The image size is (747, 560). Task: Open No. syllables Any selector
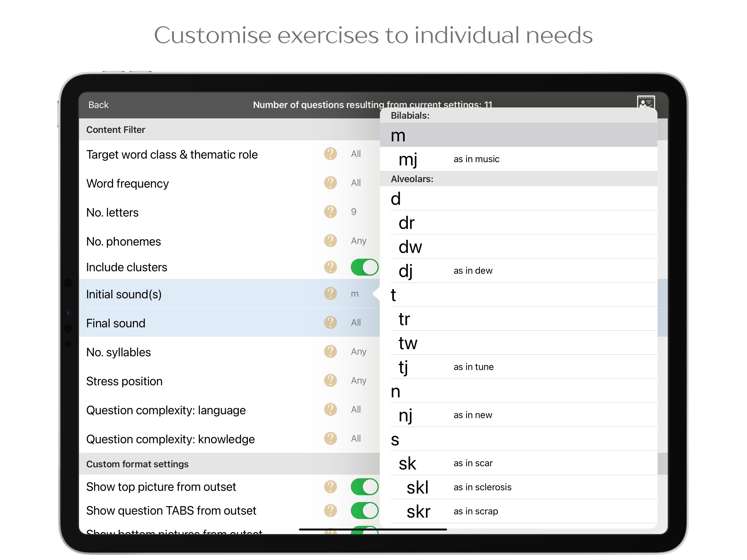click(358, 352)
